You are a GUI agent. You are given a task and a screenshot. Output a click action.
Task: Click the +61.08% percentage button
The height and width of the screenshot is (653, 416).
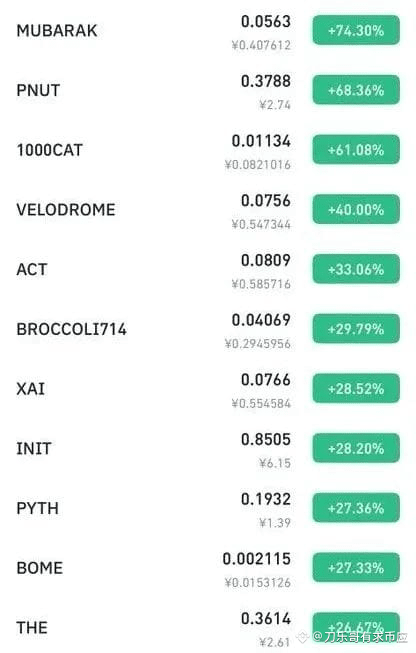pyautogui.click(x=356, y=150)
